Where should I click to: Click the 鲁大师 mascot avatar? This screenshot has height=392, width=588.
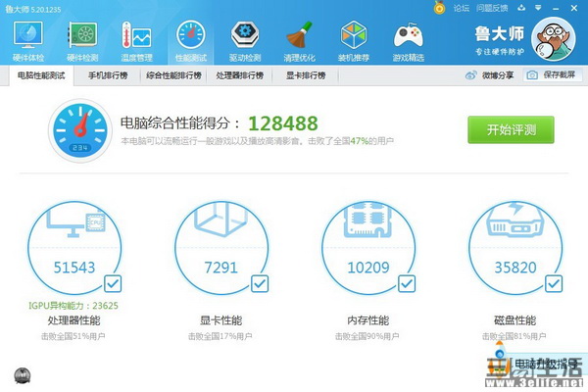coord(554,39)
